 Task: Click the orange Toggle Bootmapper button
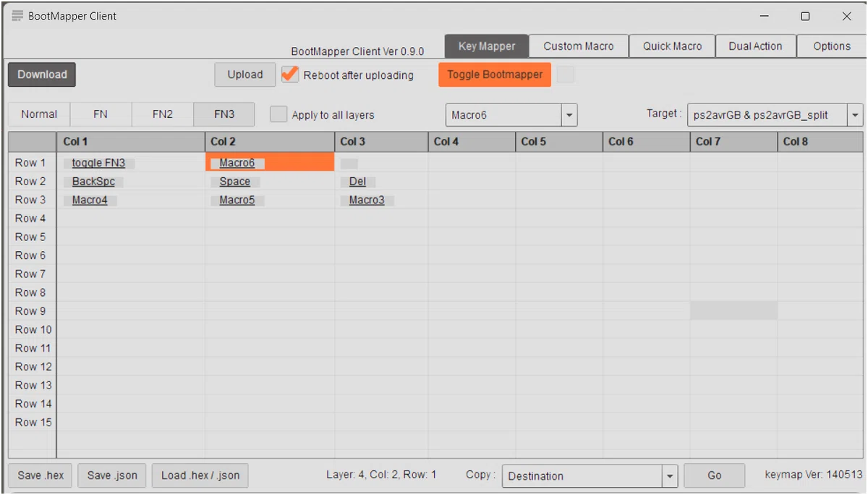click(495, 75)
